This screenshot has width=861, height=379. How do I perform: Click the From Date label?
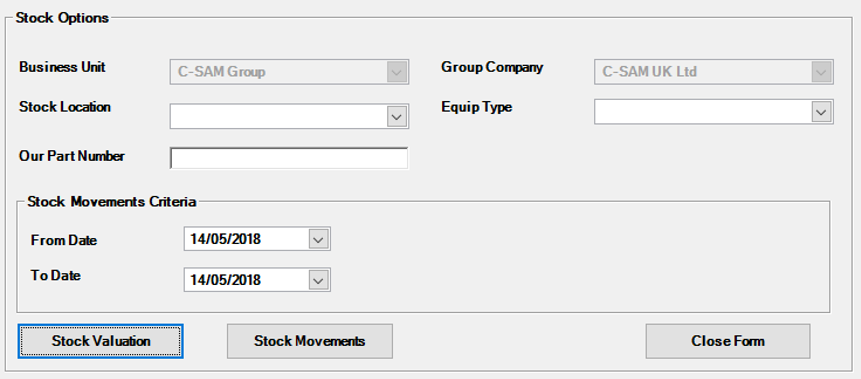click(x=64, y=240)
